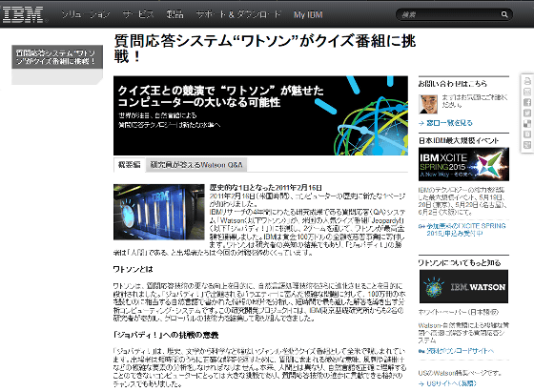534x392 pixels.
Task: Click the print icon in share bar
Action: pyautogui.click(x=526, y=81)
